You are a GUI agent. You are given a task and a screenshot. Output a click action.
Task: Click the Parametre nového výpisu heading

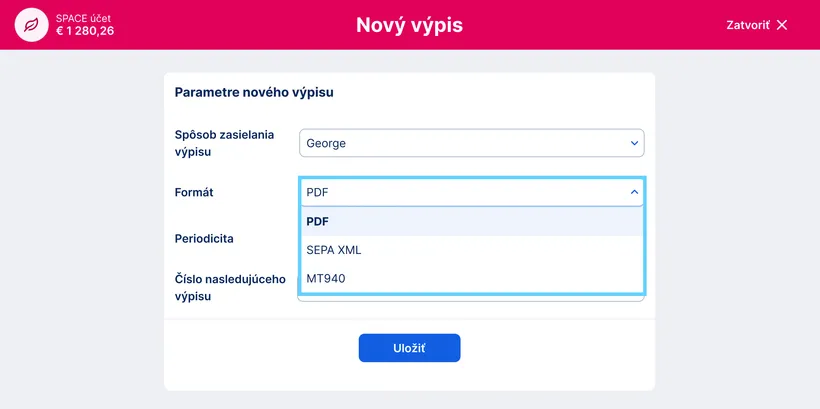click(x=254, y=93)
